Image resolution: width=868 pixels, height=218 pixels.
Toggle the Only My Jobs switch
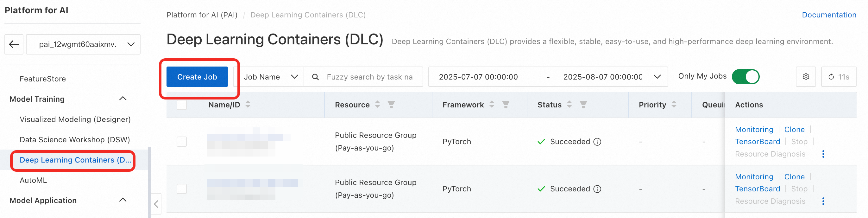point(745,77)
